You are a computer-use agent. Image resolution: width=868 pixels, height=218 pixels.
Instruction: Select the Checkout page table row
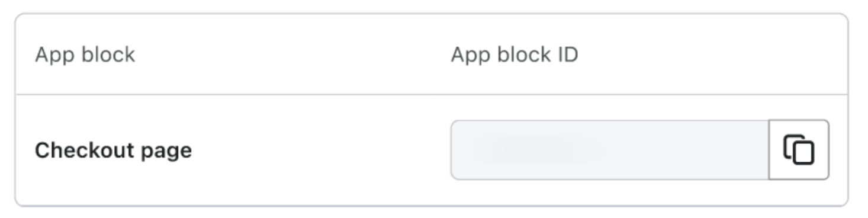432,150
